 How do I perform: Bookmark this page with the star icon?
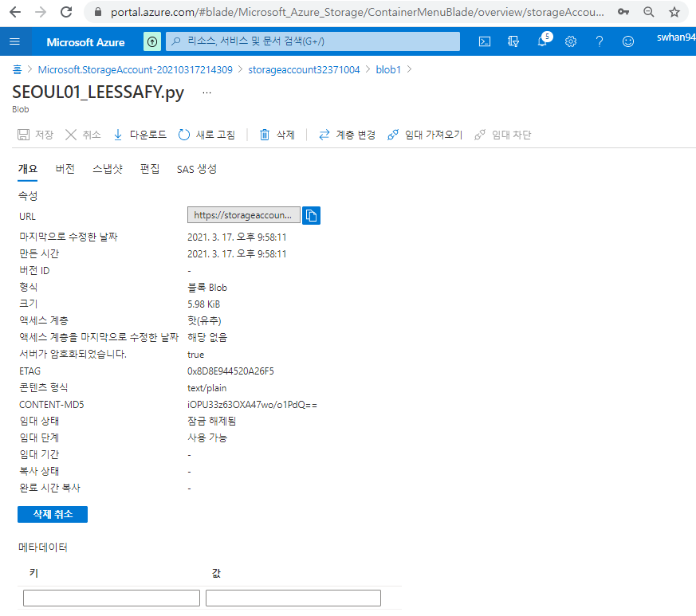click(674, 12)
